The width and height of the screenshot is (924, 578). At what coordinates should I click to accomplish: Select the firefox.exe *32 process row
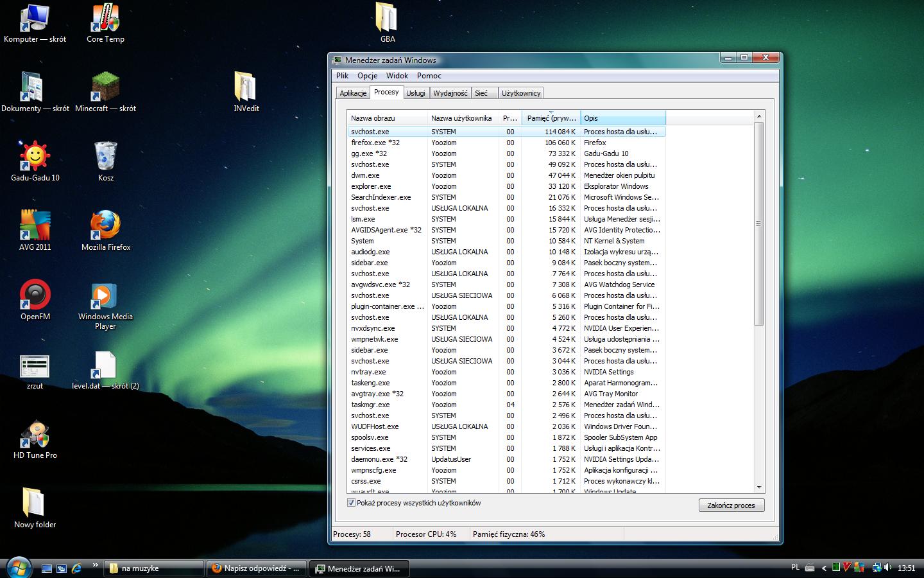click(506, 143)
